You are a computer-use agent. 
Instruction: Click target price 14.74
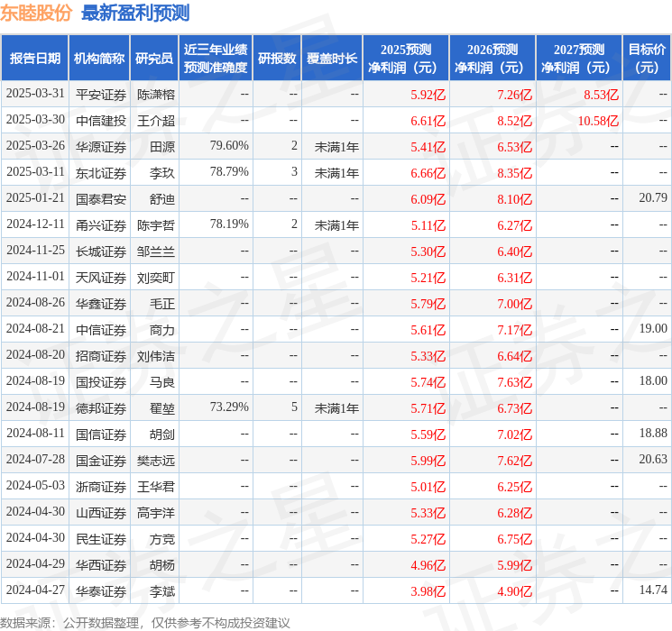653,590
